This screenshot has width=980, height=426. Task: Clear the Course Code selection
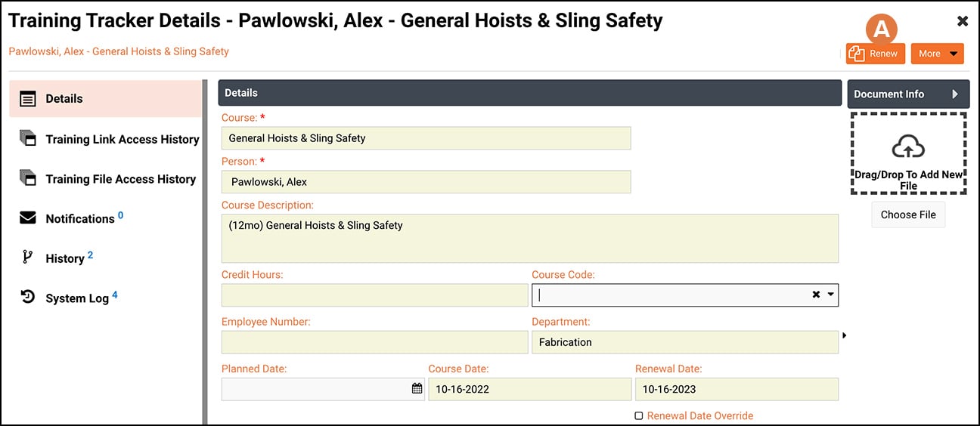coord(816,295)
